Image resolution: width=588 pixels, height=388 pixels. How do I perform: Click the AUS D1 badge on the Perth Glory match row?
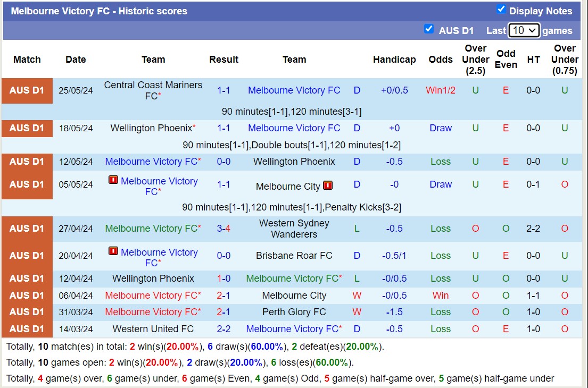pos(27,312)
